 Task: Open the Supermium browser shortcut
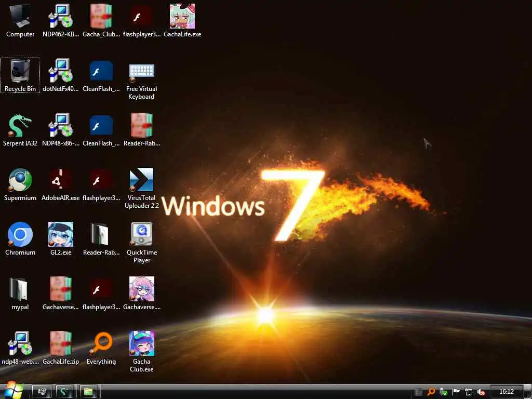tap(20, 184)
